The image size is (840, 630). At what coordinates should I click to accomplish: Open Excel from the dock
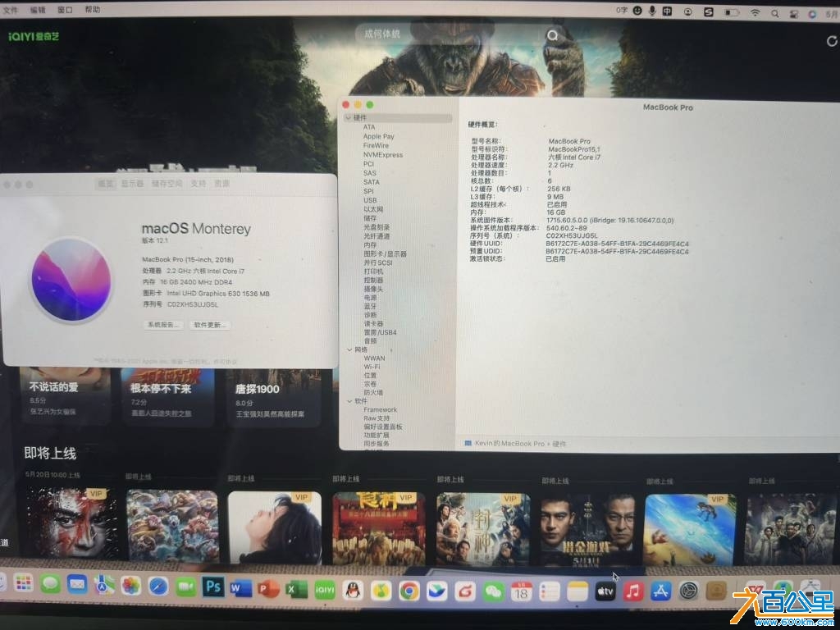(296, 589)
